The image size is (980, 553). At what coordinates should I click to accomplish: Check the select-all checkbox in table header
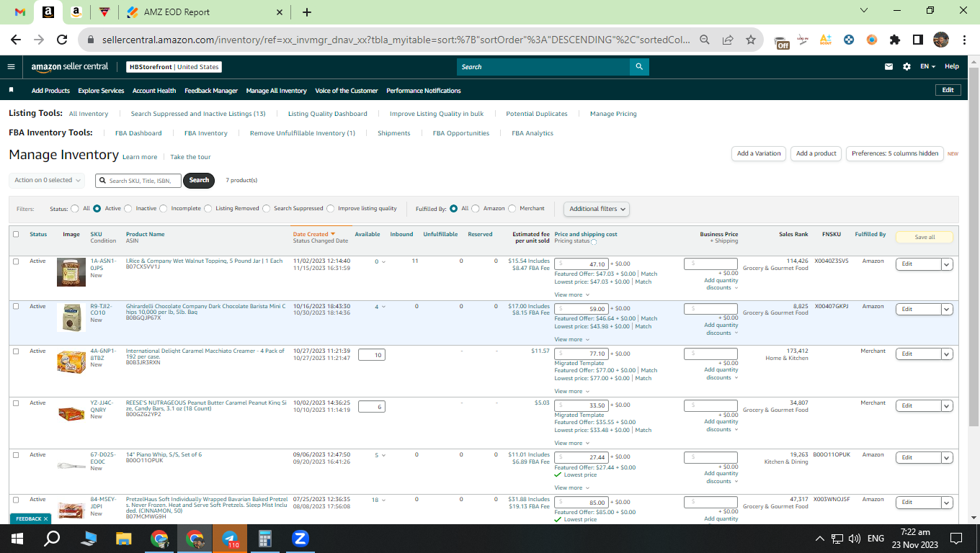click(x=16, y=234)
